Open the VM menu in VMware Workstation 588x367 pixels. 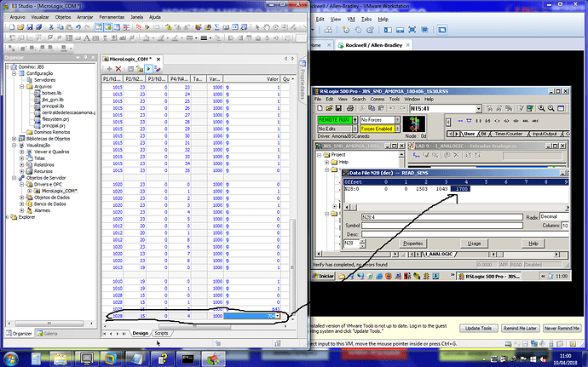pos(350,19)
